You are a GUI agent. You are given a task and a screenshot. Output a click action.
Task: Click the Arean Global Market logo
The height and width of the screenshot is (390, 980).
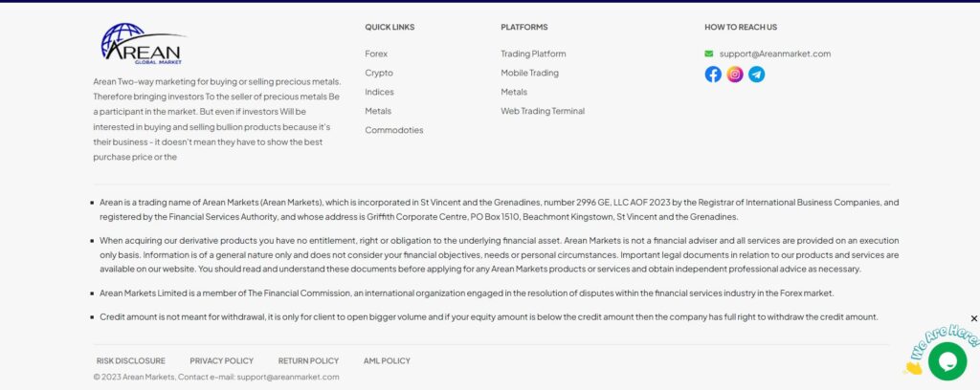pyautogui.click(x=142, y=44)
